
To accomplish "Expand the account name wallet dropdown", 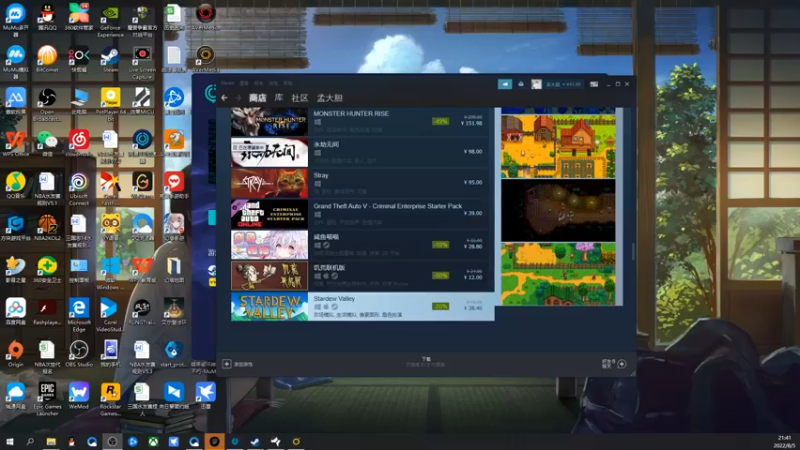I will tap(563, 84).
